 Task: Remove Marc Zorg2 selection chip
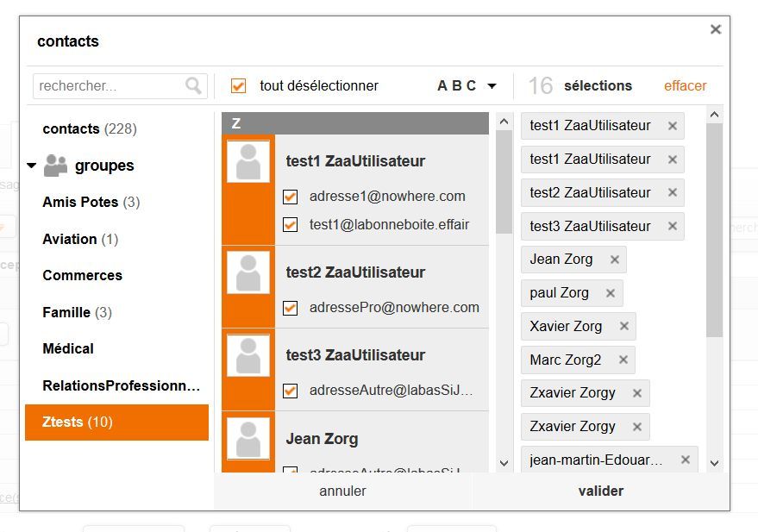pyautogui.click(x=623, y=360)
